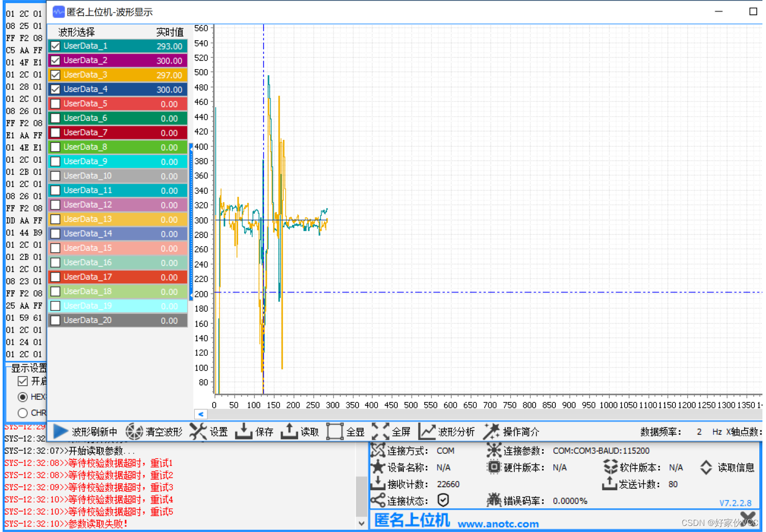The image size is (766, 532).
Task: Click UserData_3 orange color row
Action: point(118,75)
